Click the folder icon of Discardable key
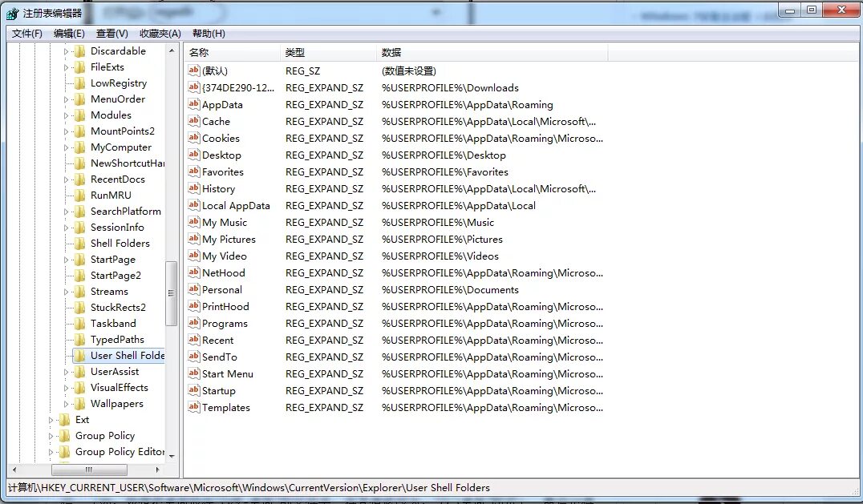Screen dimensions: 863x504 pos(80,51)
